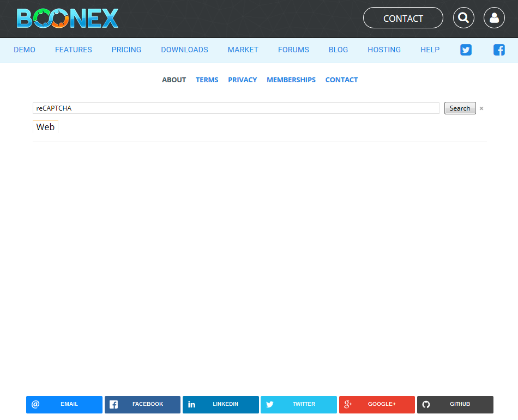
Task: Open the GitHub share button
Action: [455, 404]
